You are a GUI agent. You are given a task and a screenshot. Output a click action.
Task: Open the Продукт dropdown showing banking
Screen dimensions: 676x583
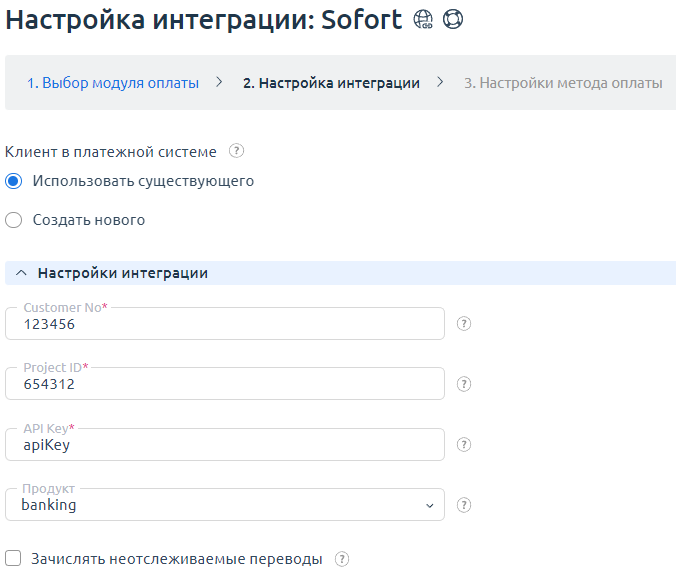[225, 505]
